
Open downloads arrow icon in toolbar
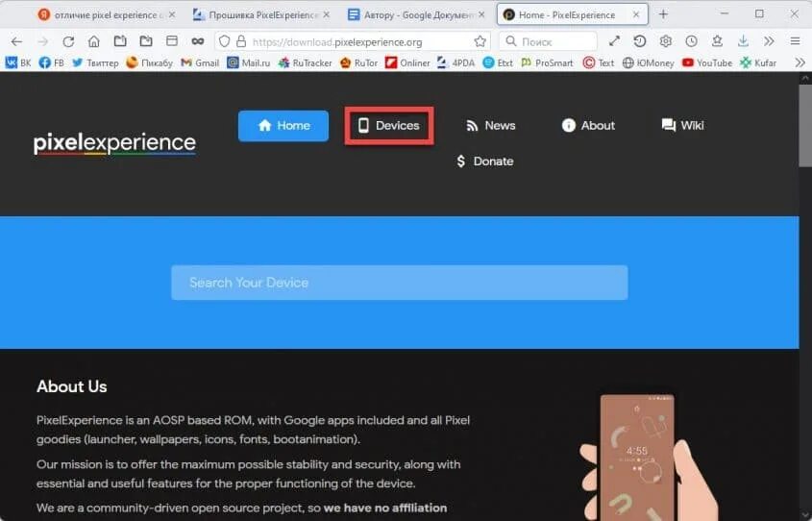tap(743, 41)
